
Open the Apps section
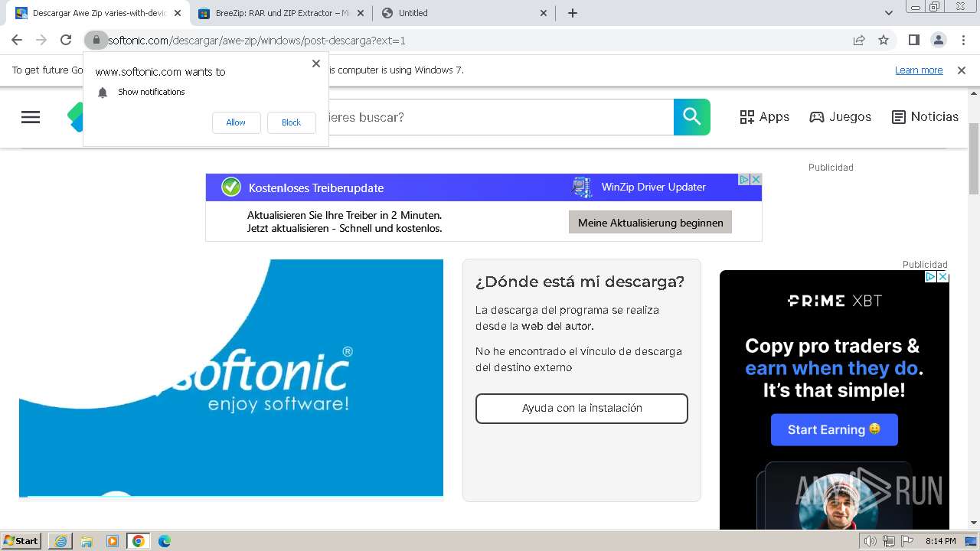(764, 117)
